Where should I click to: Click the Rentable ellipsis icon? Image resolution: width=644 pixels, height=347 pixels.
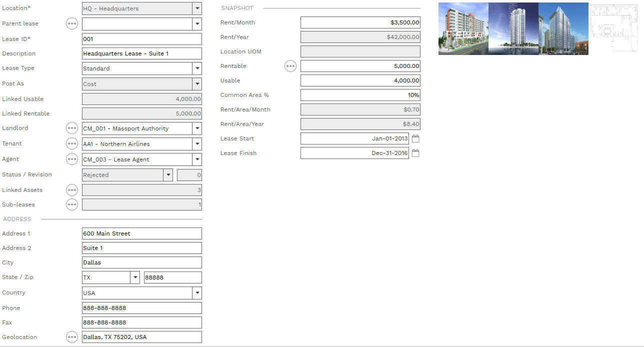pos(290,66)
